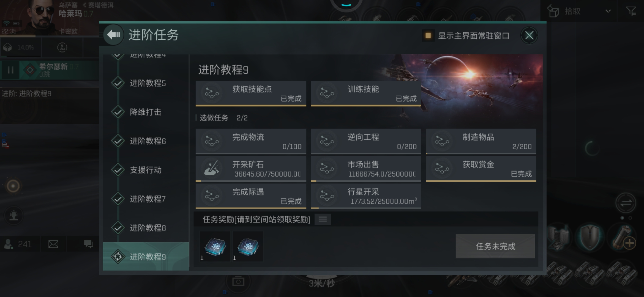Click the swap arrows circular icon
Screen dimensions: 644x297
tap(626, 203)
